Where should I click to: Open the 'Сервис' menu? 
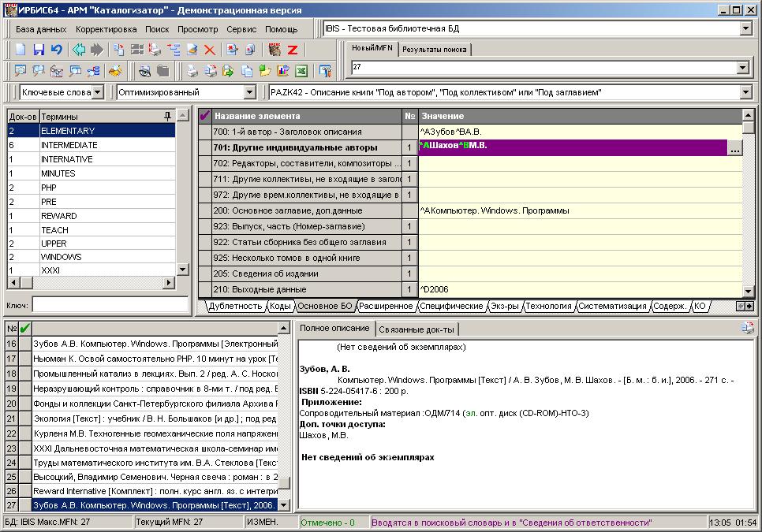(241, 29)
